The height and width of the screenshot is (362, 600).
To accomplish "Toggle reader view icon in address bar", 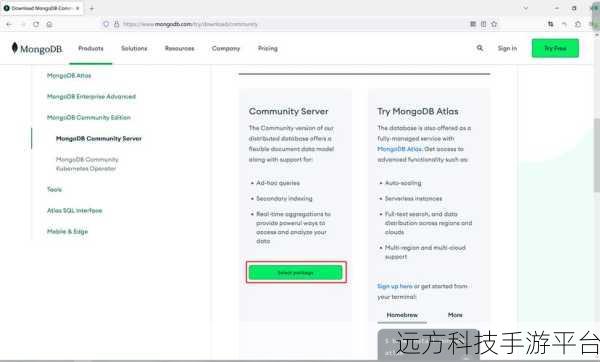I will 484,24.
